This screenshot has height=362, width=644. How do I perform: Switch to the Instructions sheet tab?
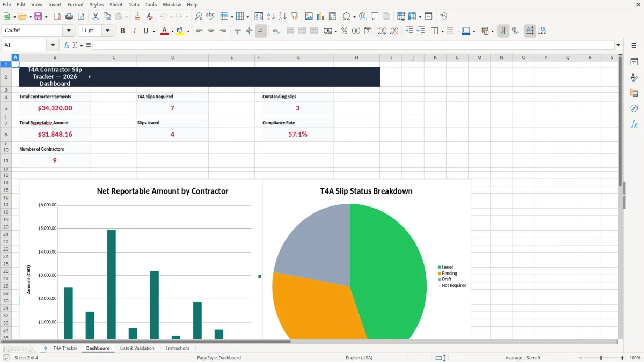[178, 348]
